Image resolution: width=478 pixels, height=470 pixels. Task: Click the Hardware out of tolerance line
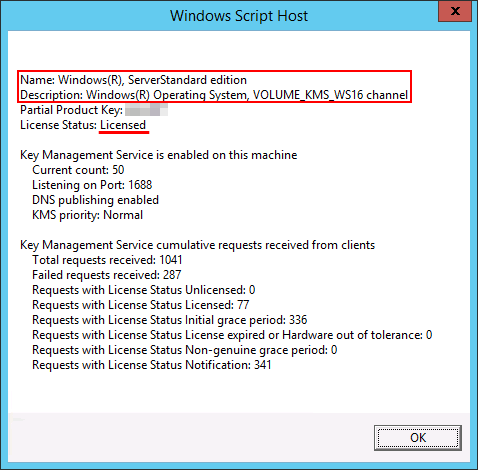(232, 335)
